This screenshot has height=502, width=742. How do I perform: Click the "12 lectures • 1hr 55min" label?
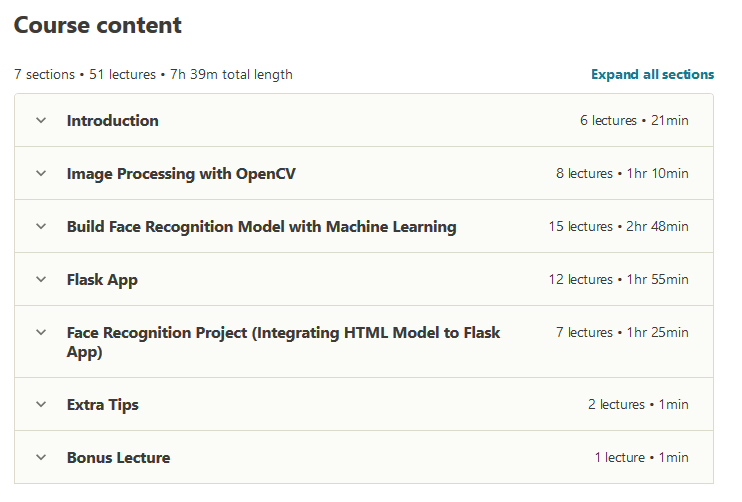click(618, 280)
